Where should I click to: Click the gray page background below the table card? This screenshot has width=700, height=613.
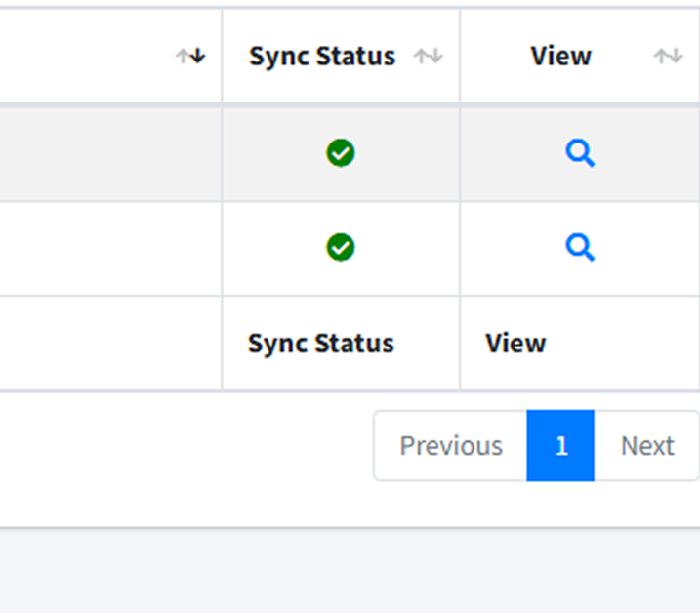click(x=350, y=571)
